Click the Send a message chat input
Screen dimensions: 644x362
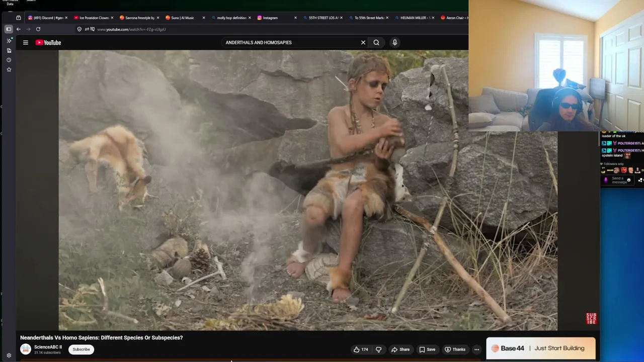619,180
